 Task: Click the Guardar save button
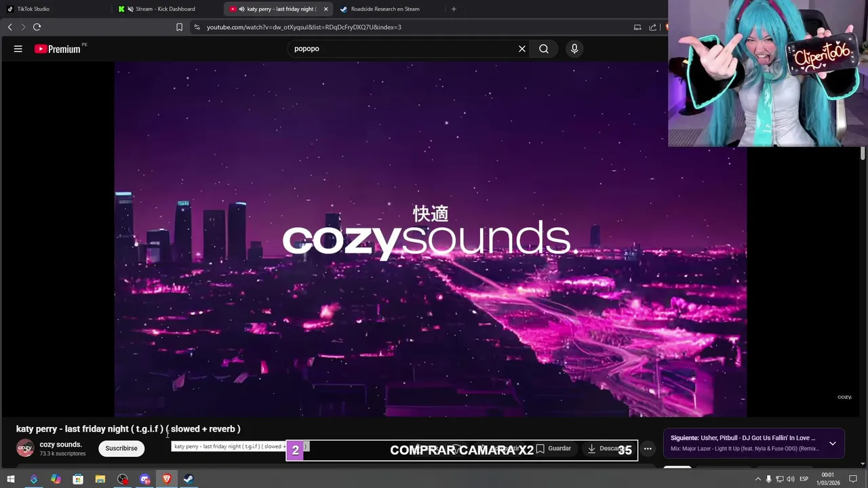pyautogui.click(x=553, y=448)
